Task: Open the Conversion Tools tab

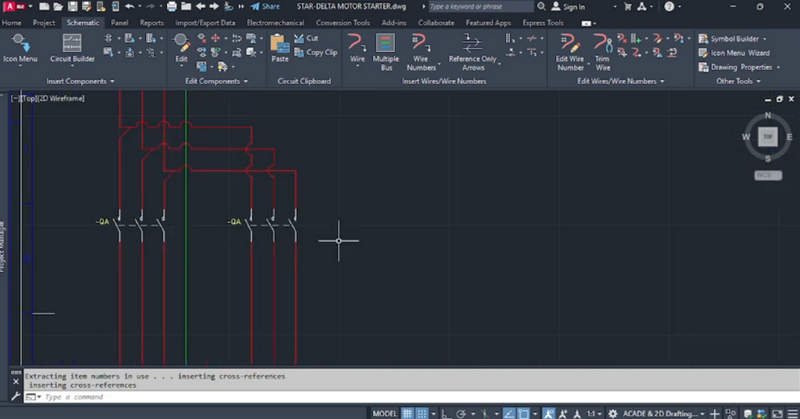Action: point(343,23)
